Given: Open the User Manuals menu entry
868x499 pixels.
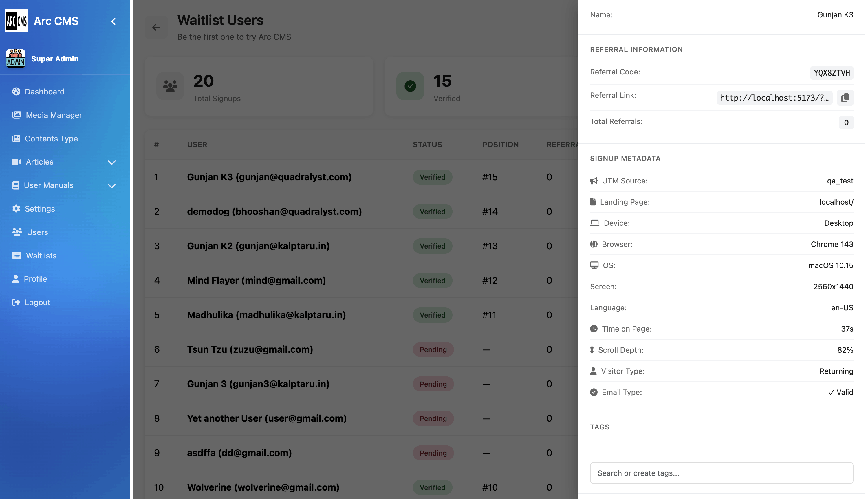Looking at the screenshot, I should pyautogui.click(x=49, y=185).
